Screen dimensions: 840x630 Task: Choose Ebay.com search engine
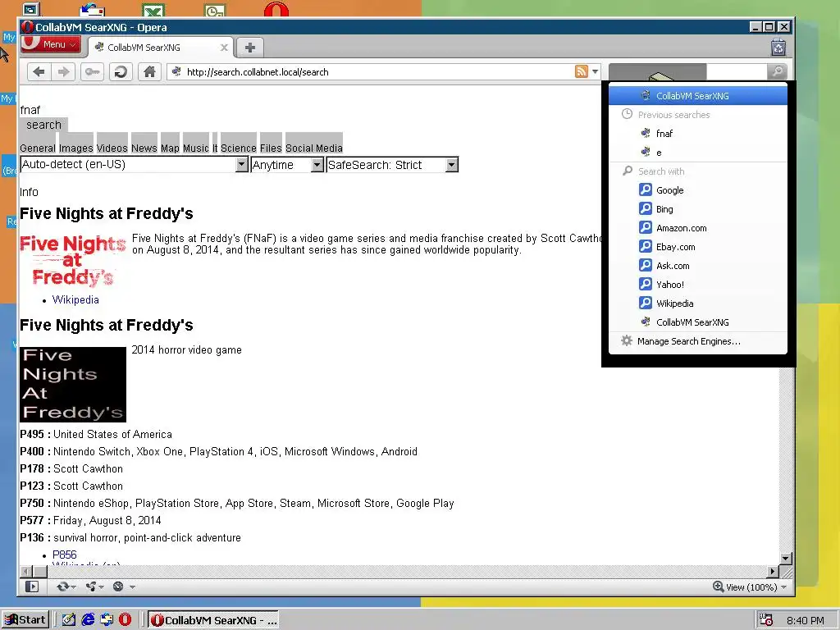tap(697, 247)
